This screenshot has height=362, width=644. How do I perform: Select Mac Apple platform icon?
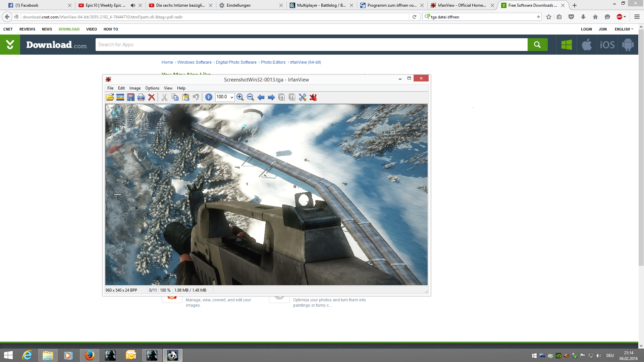click(587, 45)
